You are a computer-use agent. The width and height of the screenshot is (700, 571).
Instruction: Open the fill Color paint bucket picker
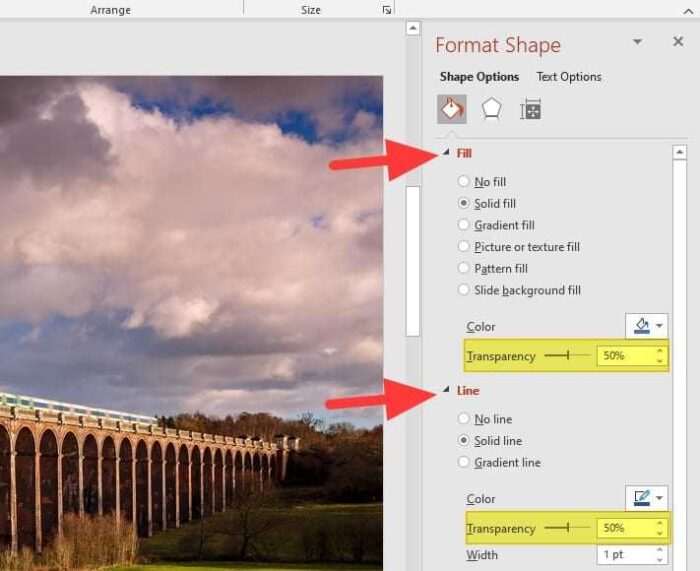coord(647,326)
